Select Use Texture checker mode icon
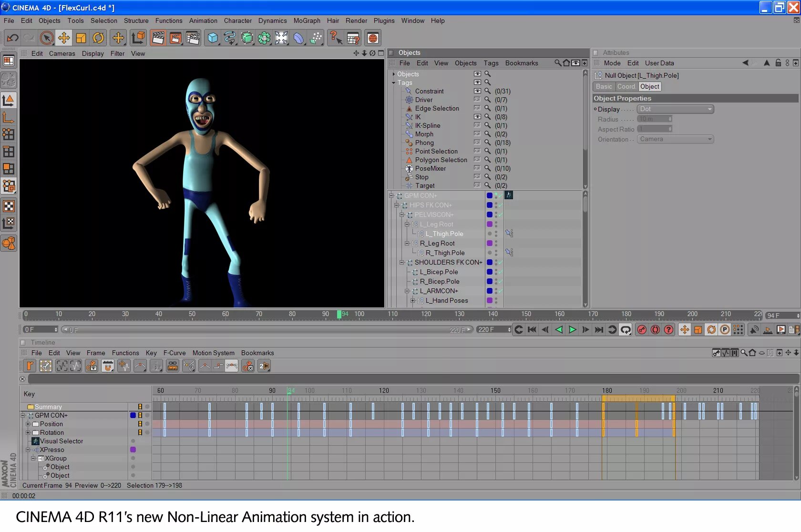Screen dimensions: 801x532 click(x=9, y=206)
